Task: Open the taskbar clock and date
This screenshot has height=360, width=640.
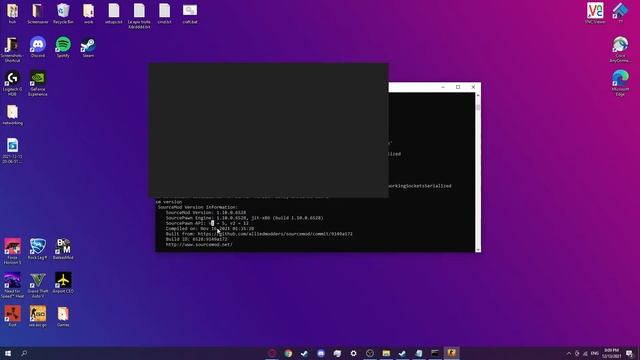Action: 611,353
